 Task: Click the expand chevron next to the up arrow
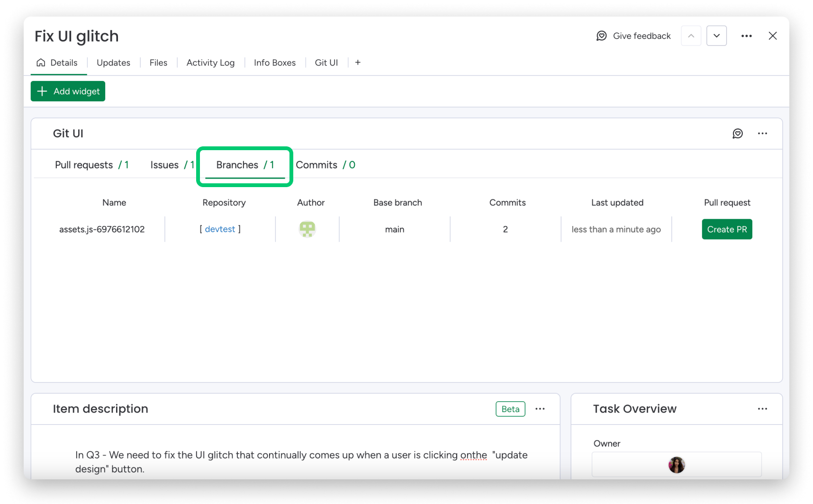click(716, 36)
